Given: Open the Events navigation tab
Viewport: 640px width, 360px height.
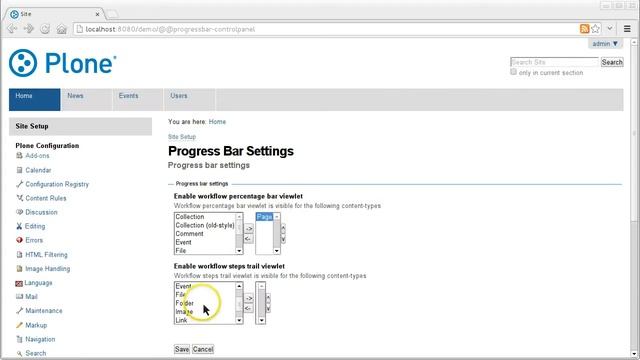Looking at the screenshot, I should 138,99.
